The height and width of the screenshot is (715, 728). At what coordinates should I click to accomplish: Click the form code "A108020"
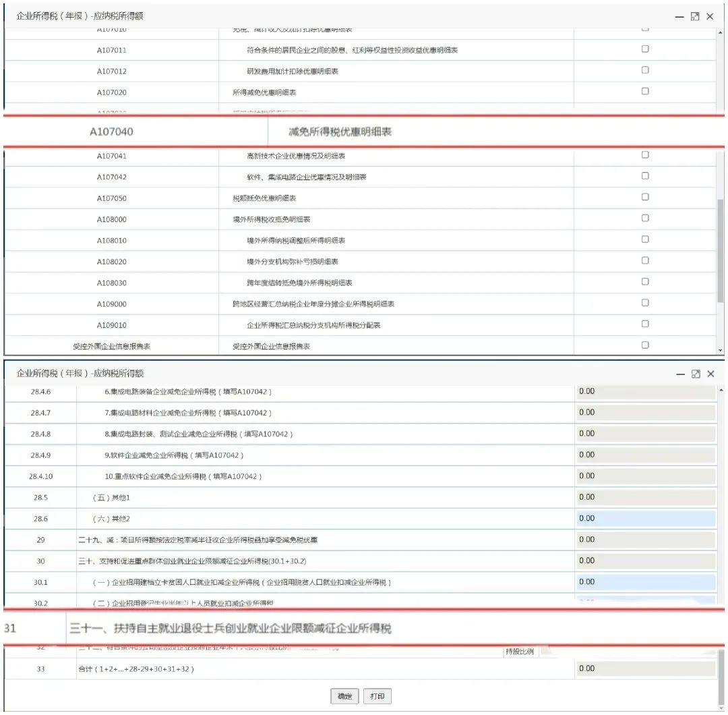pos(111,262)
